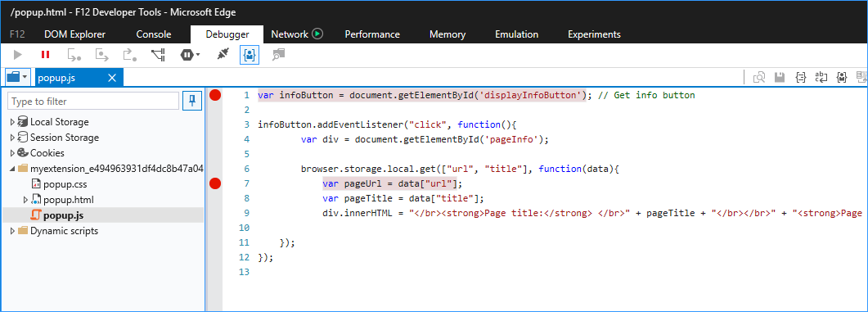The width and height of the screenshot is (868, 312).
Task: Click line number 3 in the gutter
Action: pos(247,124)
